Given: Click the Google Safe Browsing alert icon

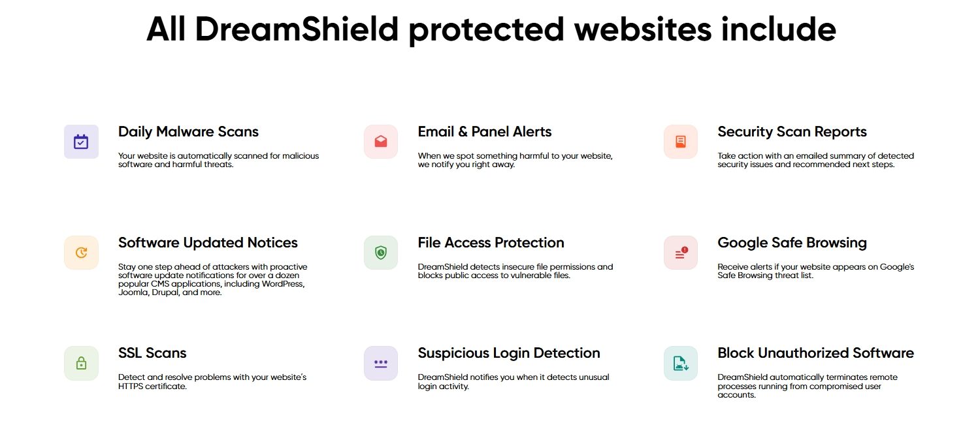Looking at the screenshot, I should tap(681, 253).
